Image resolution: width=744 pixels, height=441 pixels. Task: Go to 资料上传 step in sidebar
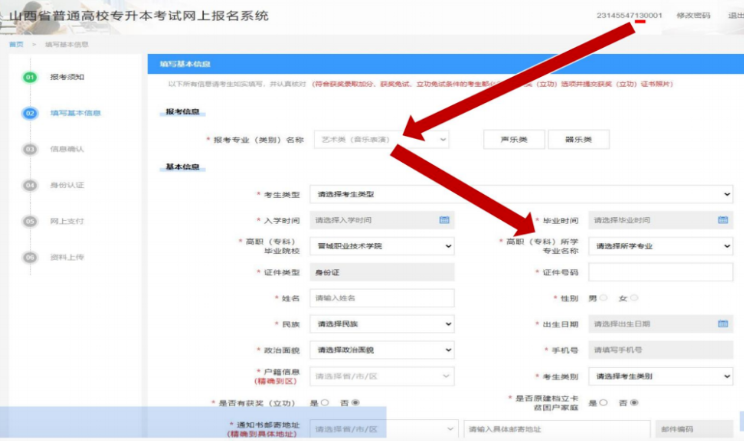pyautogui.click(x=67, y=257)
